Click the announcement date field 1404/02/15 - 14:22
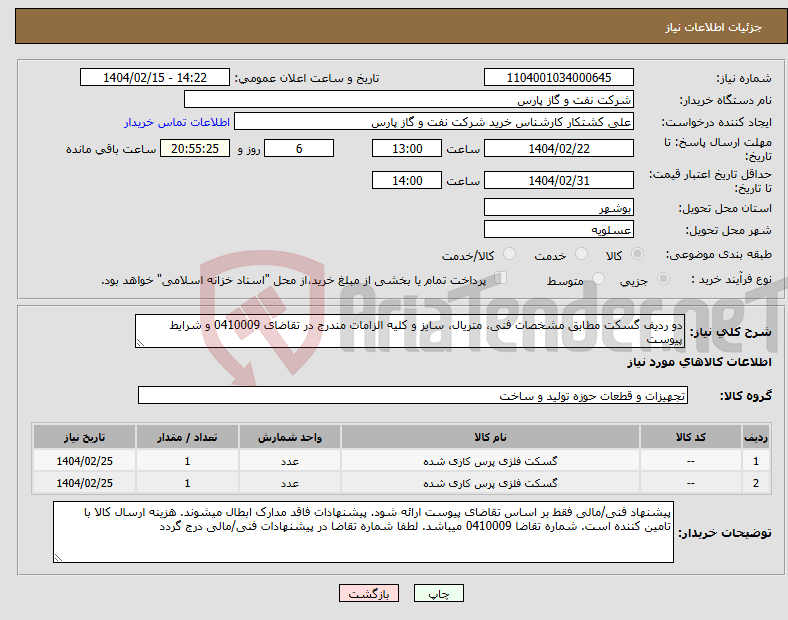 155,77
